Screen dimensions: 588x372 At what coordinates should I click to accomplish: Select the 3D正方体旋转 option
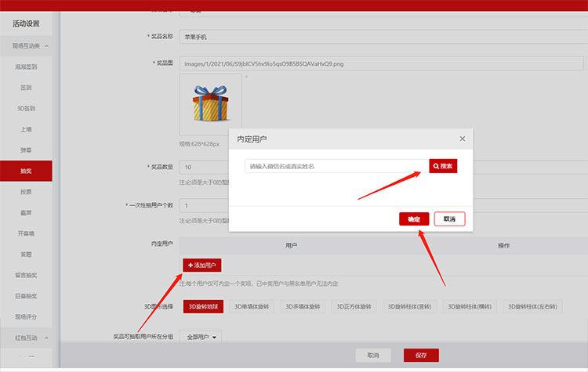[x=354, y=306]
